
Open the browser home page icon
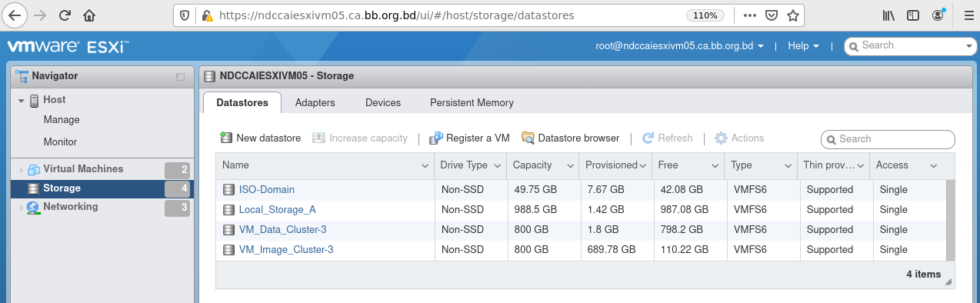pos(89,15)
